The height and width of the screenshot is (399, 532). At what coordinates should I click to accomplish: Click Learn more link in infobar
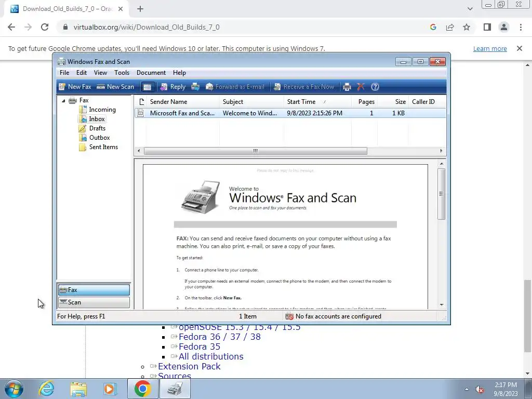[x=490, y=48]
